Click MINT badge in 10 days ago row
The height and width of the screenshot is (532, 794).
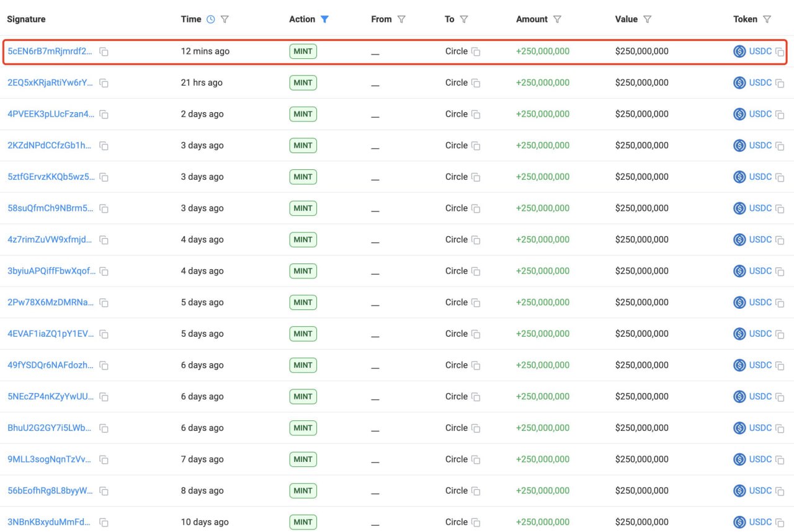click(303, 522)
